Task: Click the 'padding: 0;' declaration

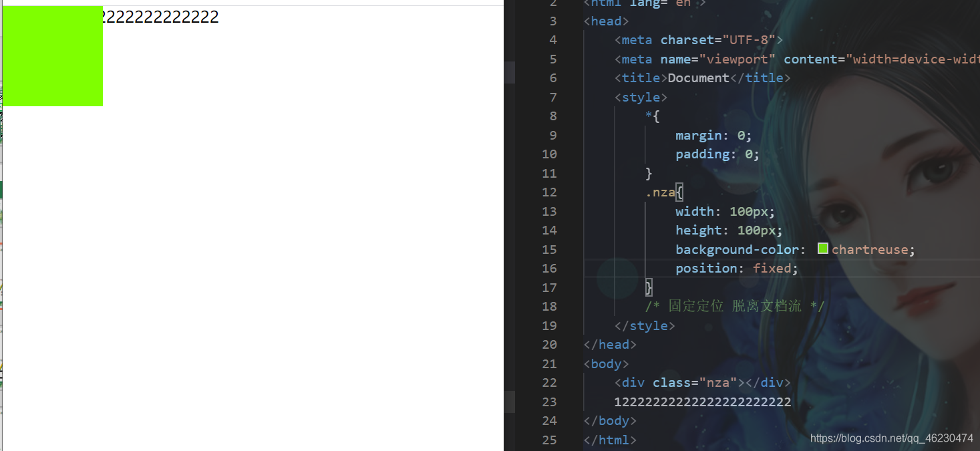Action: tap(717, 154)
